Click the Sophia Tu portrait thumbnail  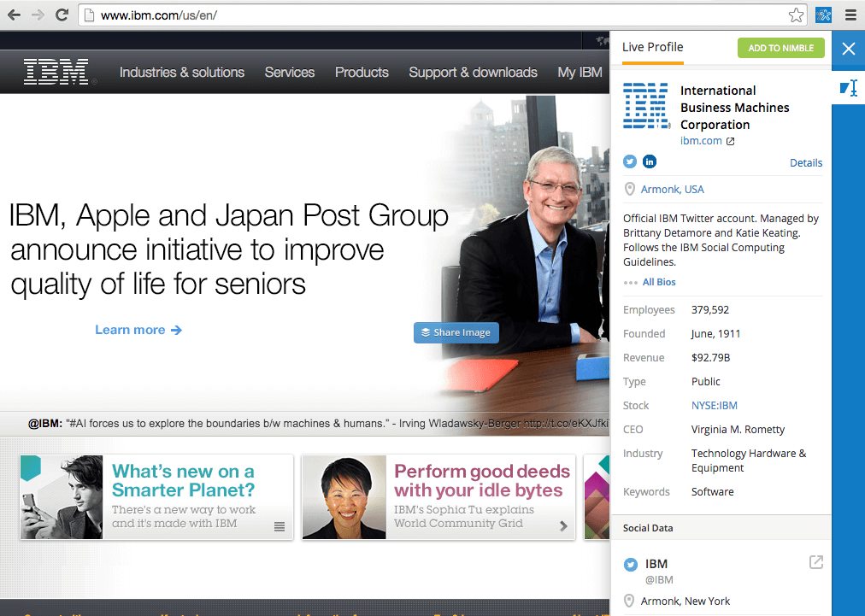[x=344, y=497]
